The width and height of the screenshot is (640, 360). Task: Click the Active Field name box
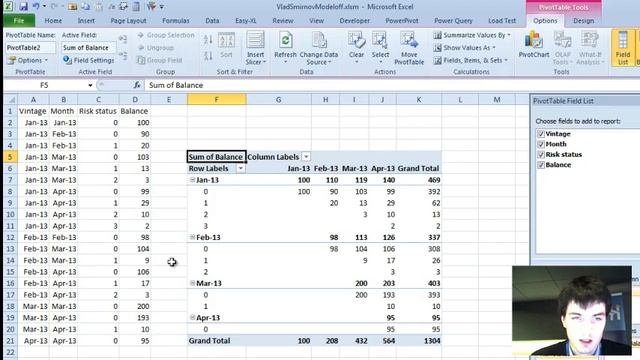pyautogui.click(x=88, y=48)
